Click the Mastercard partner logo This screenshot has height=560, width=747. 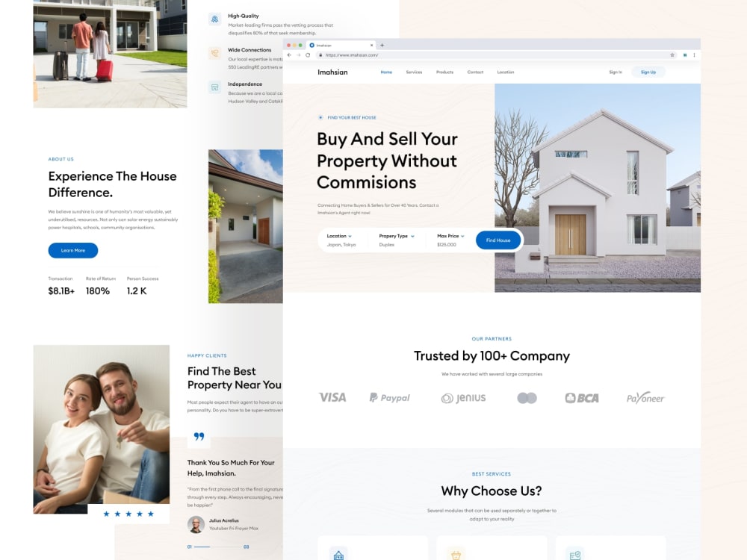527,398
